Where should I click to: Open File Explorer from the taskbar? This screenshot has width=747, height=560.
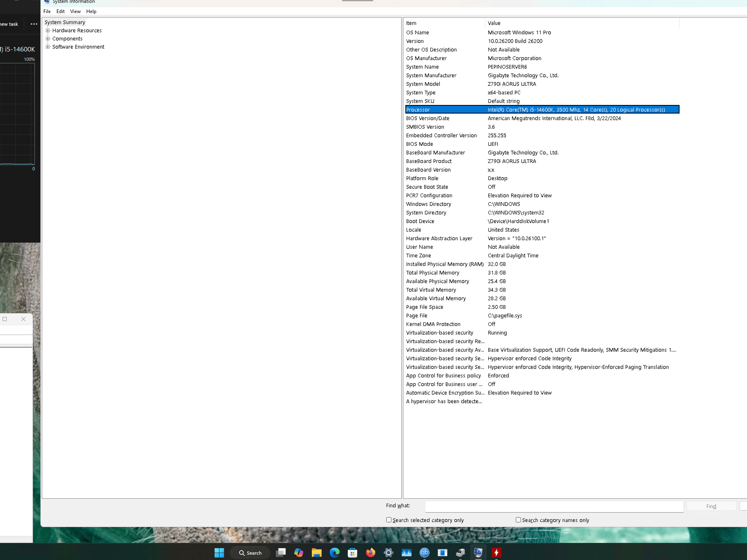(x=317, y=553)
